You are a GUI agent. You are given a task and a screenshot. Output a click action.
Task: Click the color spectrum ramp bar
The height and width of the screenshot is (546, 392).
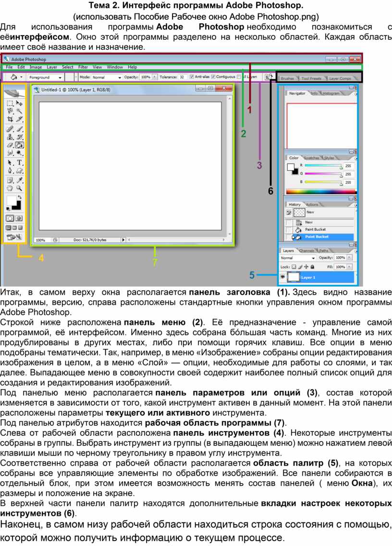pyautogui.click(x=321, y=191)
